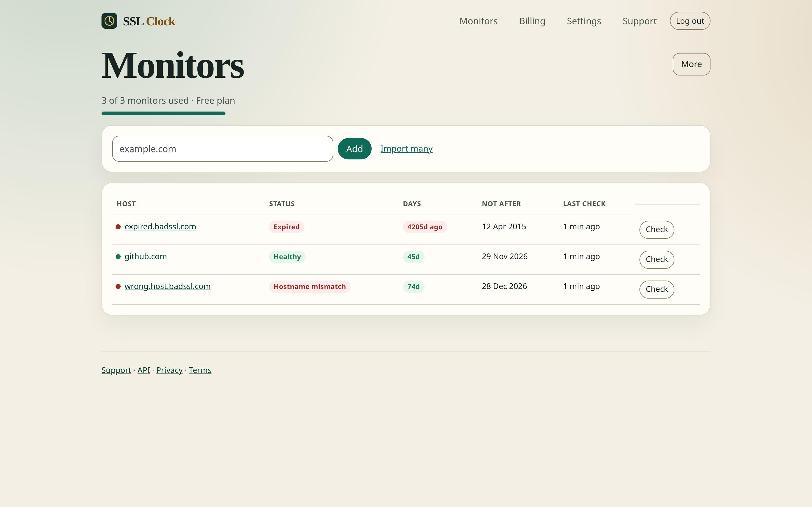The width and height of the screenshot is (812, 507).
Task: Run Check for expired.badssl.com
Action: tap(657, 230)
